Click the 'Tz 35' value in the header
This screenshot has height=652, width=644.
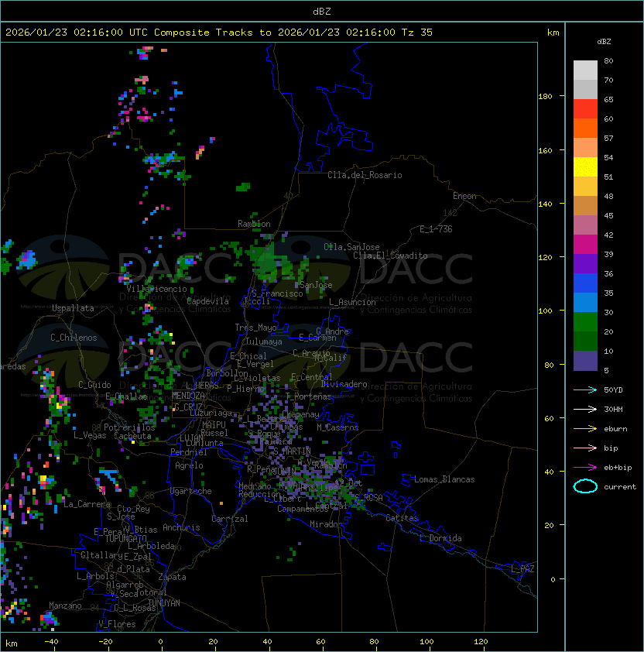(x=417, y=33)
